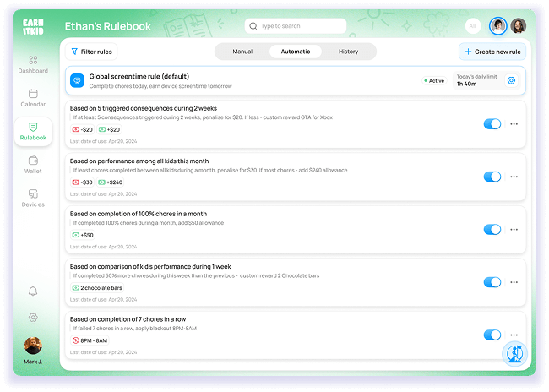The width and height of the screenshot is (549, 392).
Task: Click Create new rule button
Action: coord(492,52)
